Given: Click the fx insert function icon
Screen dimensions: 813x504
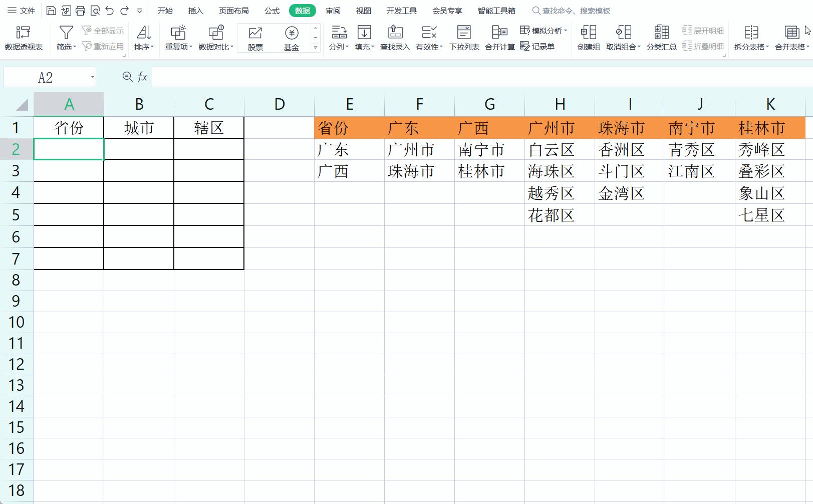Looking at the screenshot, I should coord(142,77).
